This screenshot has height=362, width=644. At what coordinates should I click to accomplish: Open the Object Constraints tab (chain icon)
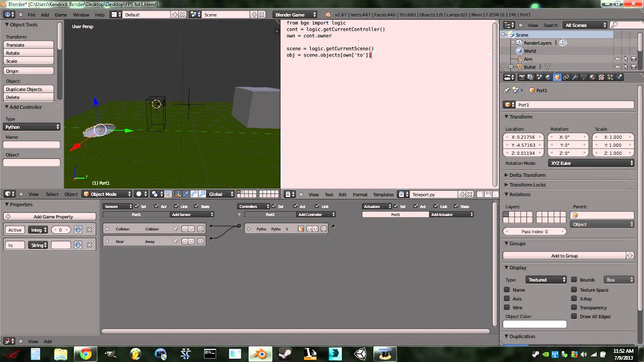point(566,77)
